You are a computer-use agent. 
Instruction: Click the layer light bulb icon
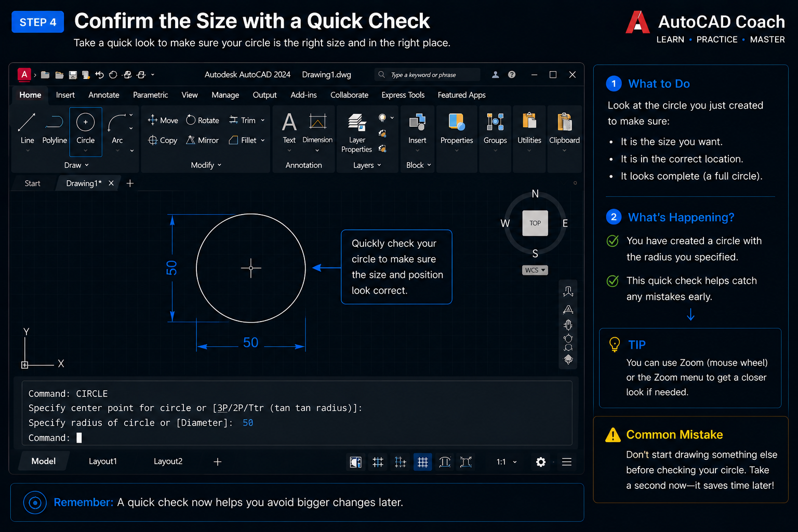point(382,118)
